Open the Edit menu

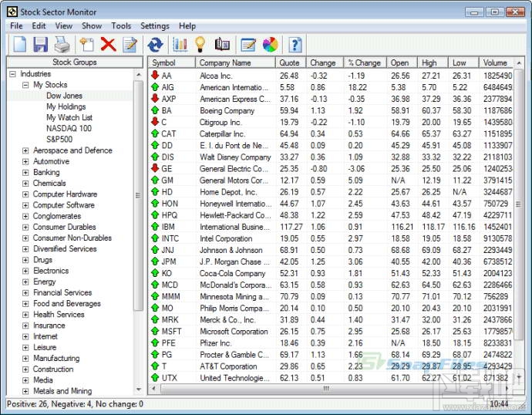[x=39, y=25]
